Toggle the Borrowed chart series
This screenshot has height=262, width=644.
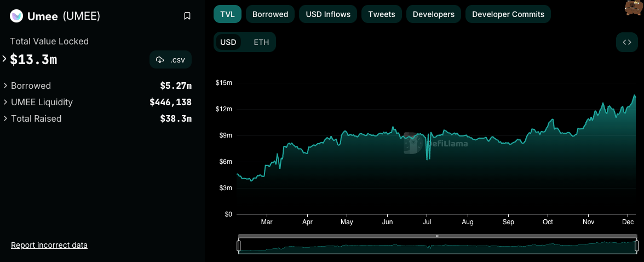pyautogui.click(x=271, y=14)
